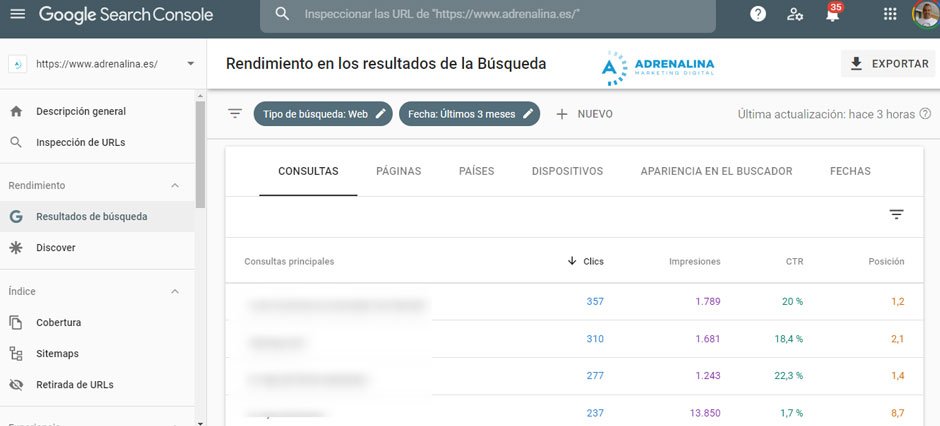Switch to the Dispositivos tab
The height and width of the screenshot is (426, 940).
[567, 171]
